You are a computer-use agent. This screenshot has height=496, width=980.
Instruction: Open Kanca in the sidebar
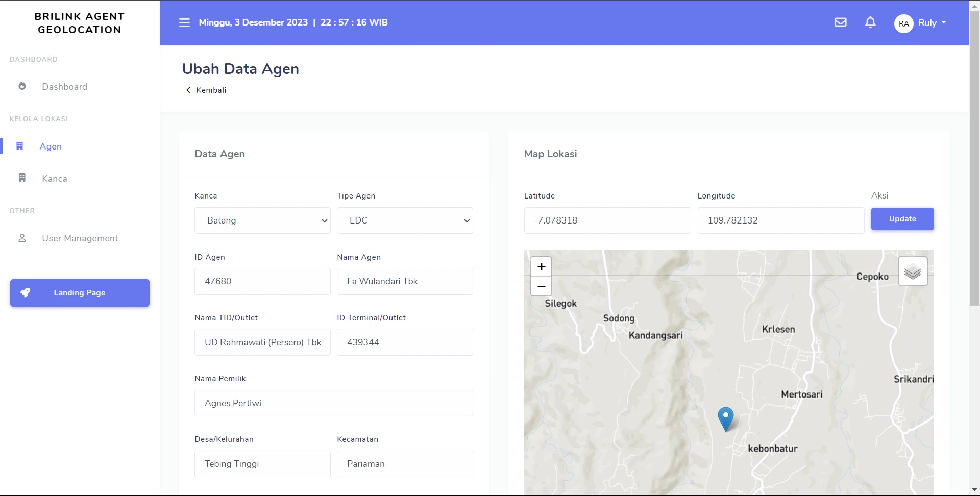[54, 179]
